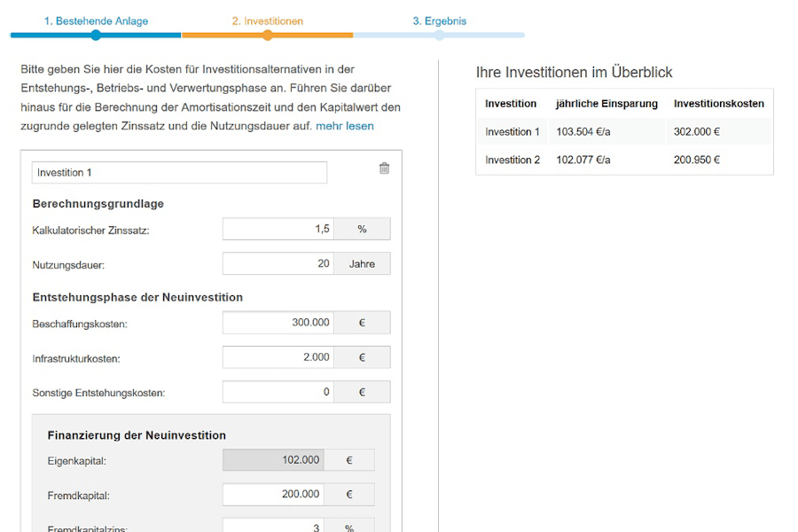Click the 'mehr lesen' link
Viewport: 798px width, 532px height.
pyautogui.click(x=344, y=126)
